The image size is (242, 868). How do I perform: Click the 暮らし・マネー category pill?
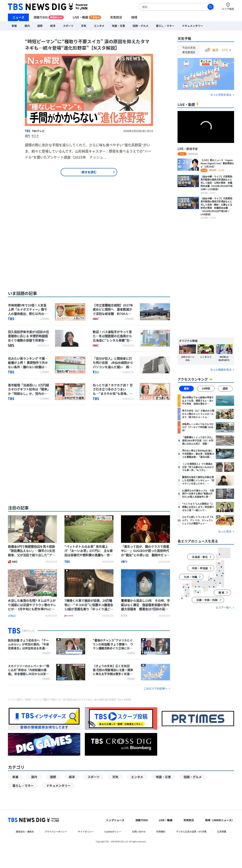(23, 785)
